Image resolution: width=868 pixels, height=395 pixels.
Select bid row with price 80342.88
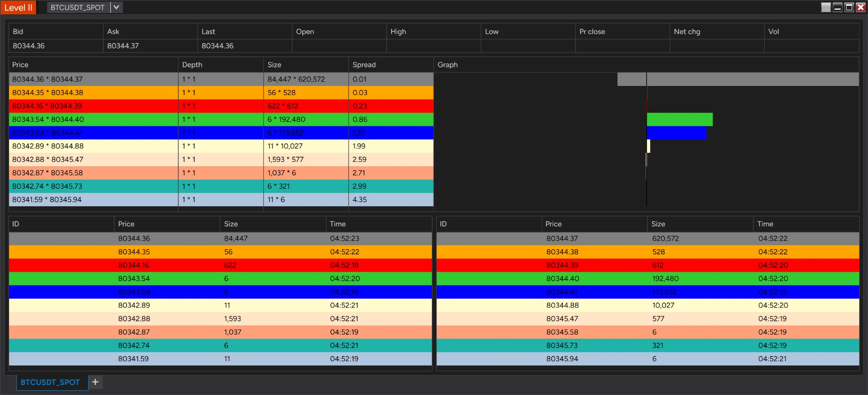coord(220,319)
